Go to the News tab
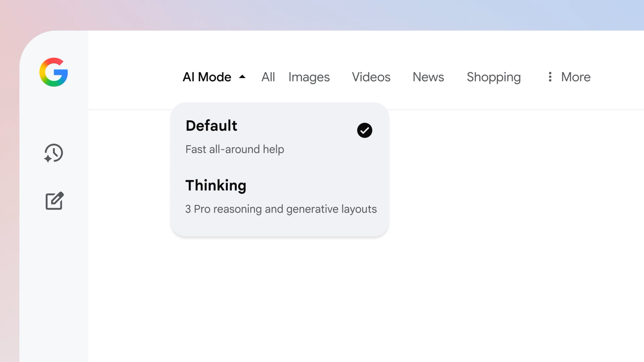This screenshot has width=644, height=362. 428,77
